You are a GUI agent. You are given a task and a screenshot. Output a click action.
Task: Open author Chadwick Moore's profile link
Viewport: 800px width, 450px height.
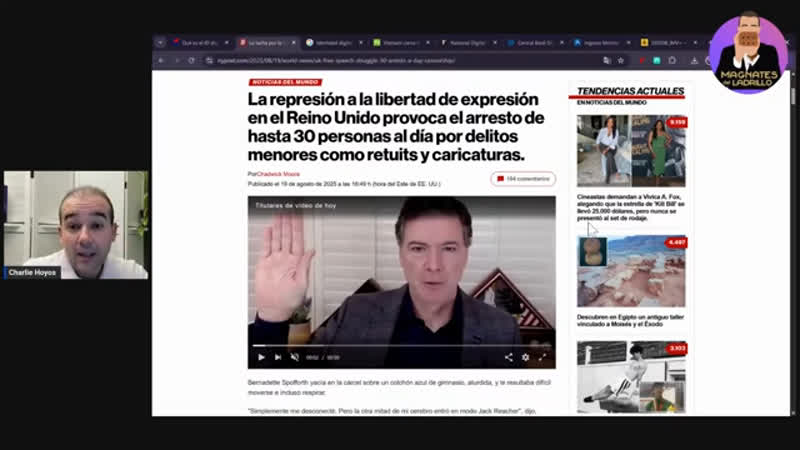276,174
